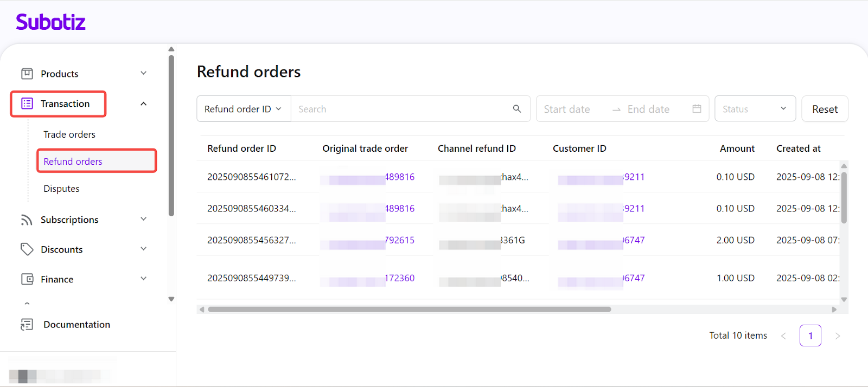Image resolution: width=868 pixels, height=387 pixels.
Task: Collapse the Transaction menu chevron
Action: [144, 104]
